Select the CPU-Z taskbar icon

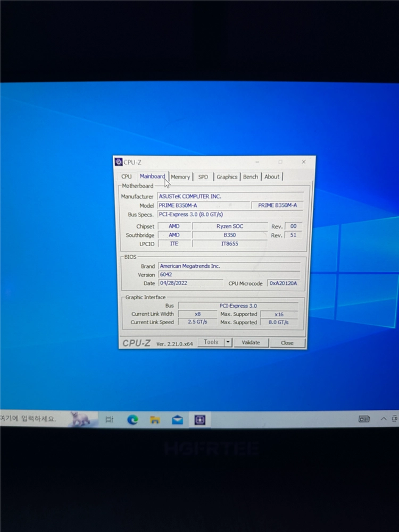(x=199, y=420)
